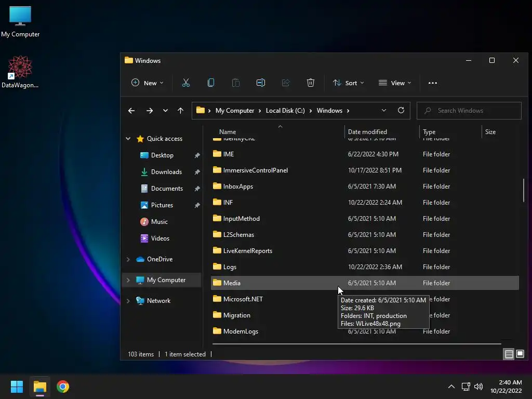Viewport: 532px width, 399px height.
Task: Open Pictures in navigation pane
Action: click(x=162, y=205)
